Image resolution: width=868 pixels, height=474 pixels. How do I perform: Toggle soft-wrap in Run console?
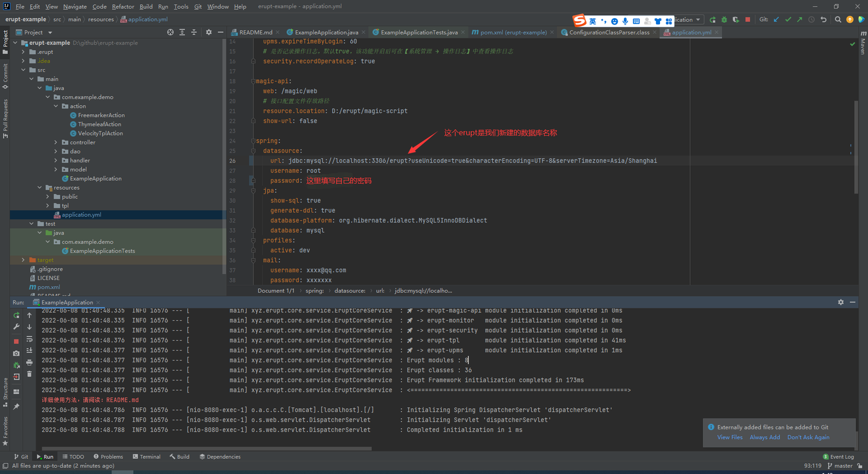[30, 339]
